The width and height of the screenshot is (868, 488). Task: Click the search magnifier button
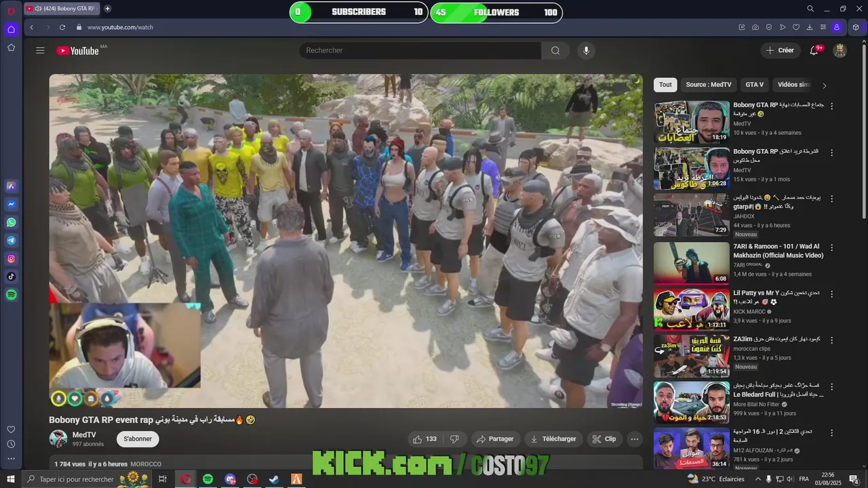point(555,51)
